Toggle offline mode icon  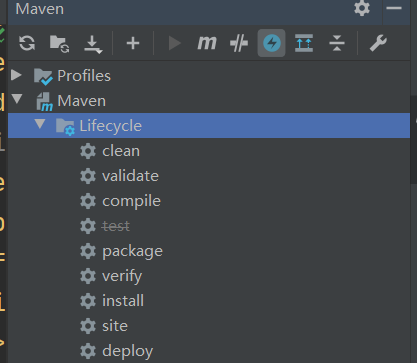pyautogui.click(x=239, y=43)
